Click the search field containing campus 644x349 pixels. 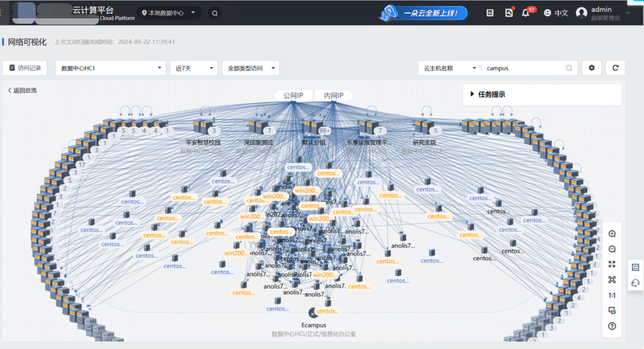(x=523, y=68)
